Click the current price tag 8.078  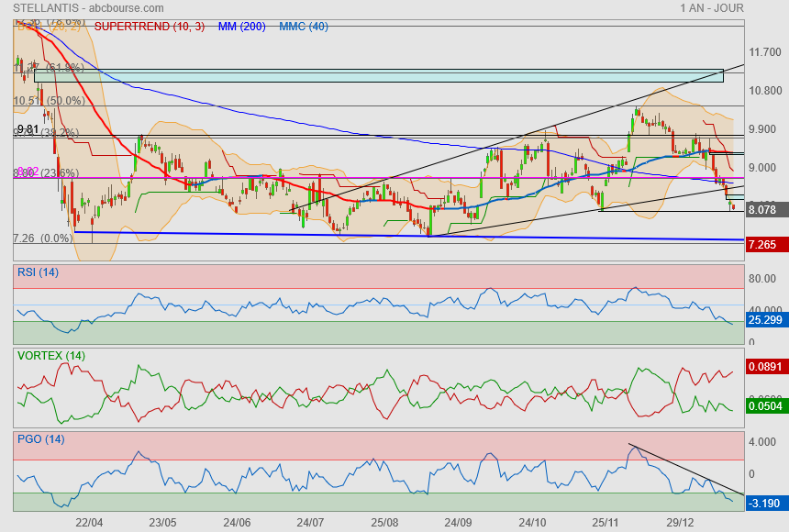tap(762, 210)
